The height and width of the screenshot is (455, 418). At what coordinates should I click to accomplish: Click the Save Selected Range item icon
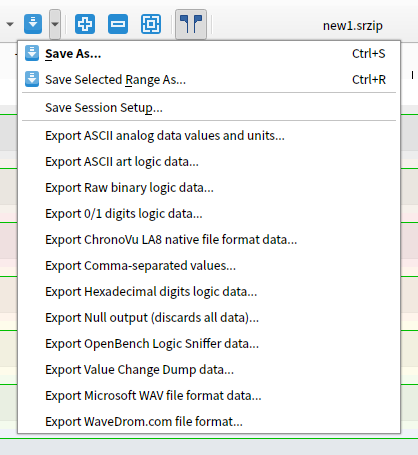coord(32,79)
